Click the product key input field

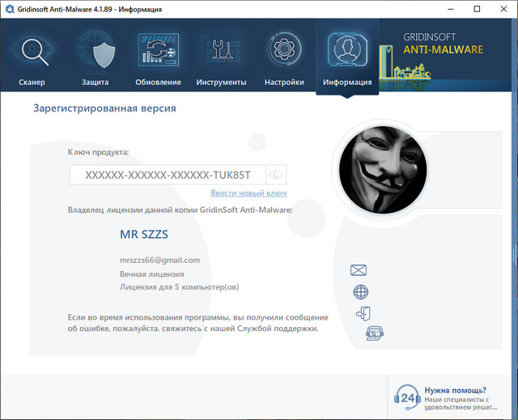(168, 175)
